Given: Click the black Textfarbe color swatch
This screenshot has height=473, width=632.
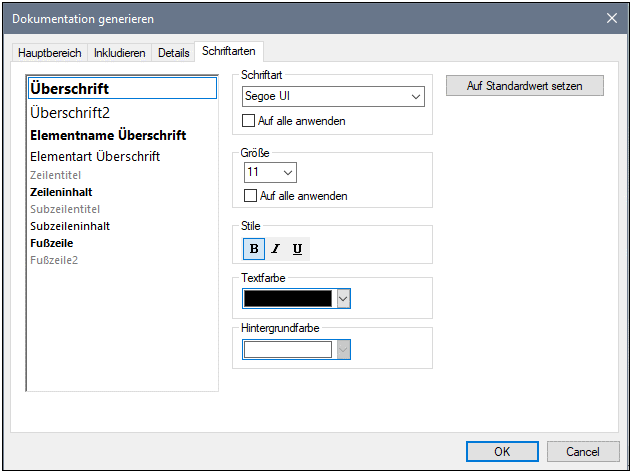Looking at the screenshot, I should [288, 298].
